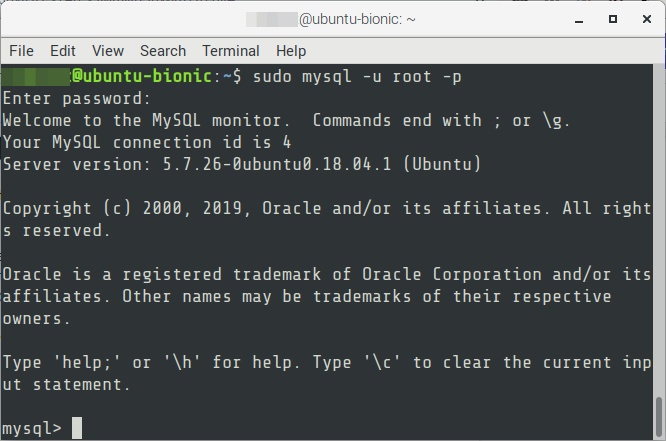
Task: Open the Terminal menu
Action: [x=231, y=51]
